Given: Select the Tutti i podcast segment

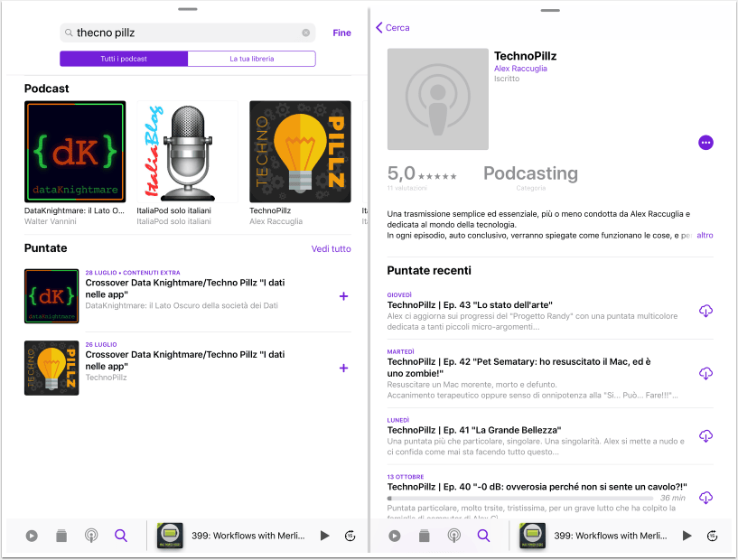Looking at the screenshot, I should 124,59.
